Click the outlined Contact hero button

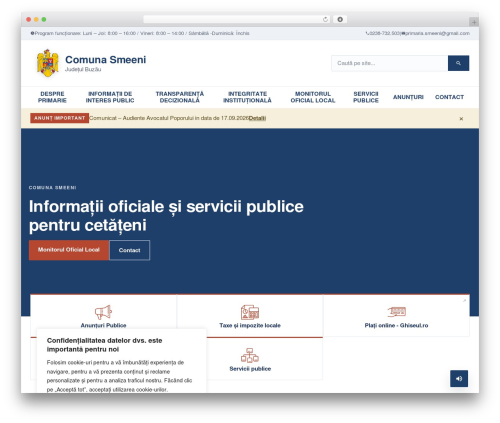(x=129, y=250)
